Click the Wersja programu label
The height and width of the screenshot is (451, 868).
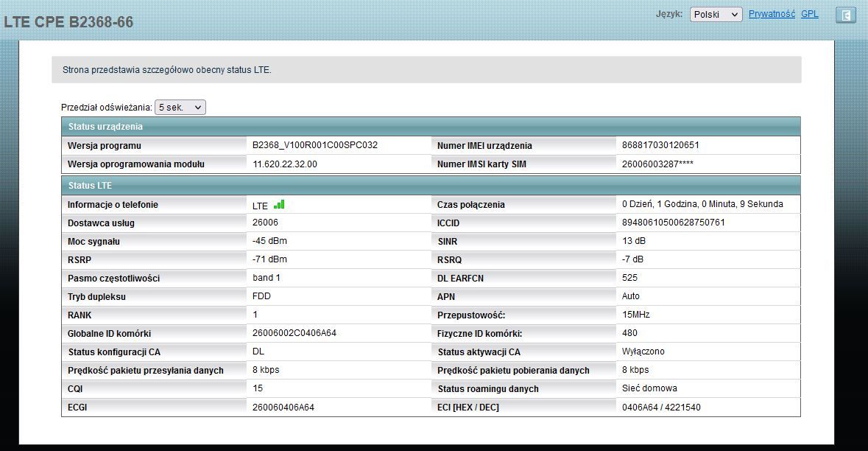tap(104, 146)
